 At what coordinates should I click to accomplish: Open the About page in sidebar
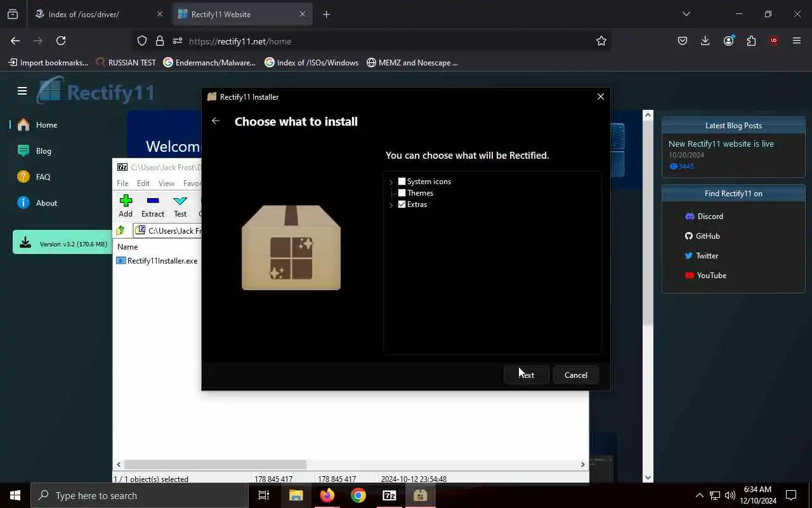(38, 203)
